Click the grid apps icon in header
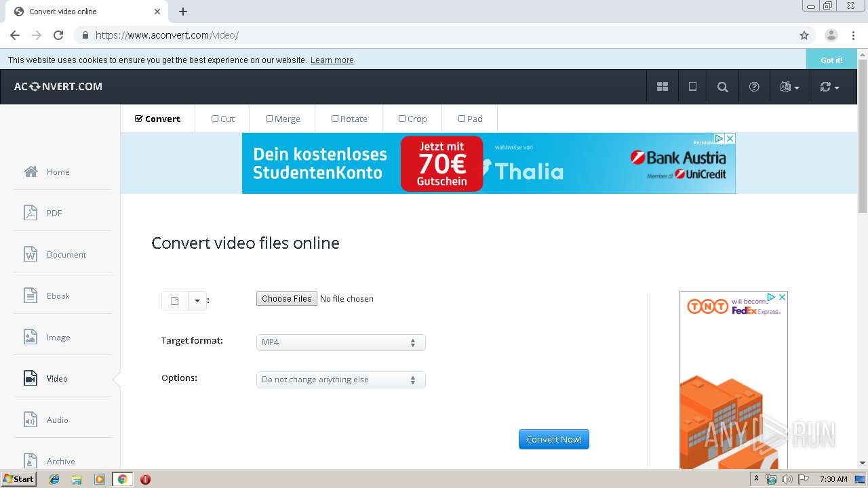The height and width of the screenshot is (488, 868). click(663, 87)
